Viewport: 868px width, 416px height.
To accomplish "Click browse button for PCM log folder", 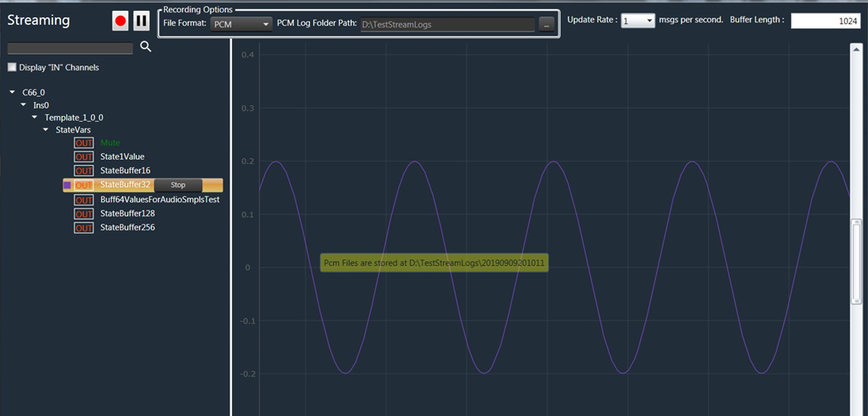I will tap(547, 24).
